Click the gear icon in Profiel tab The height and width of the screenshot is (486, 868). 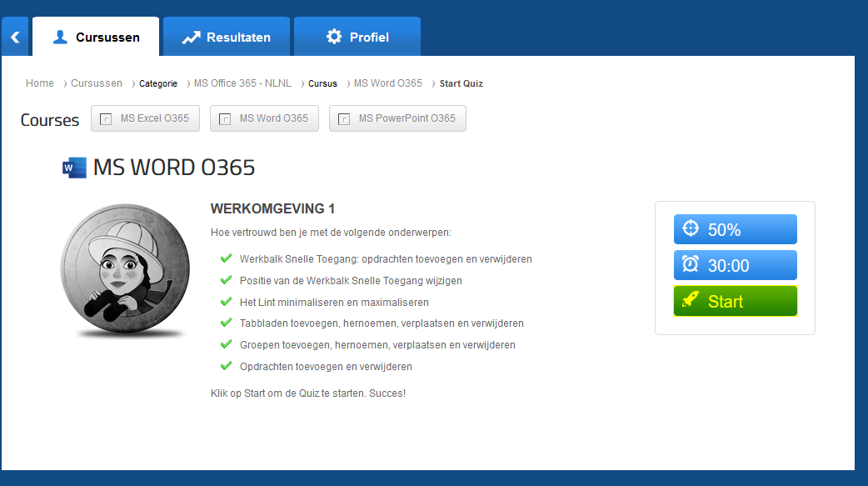coord(334,37)
